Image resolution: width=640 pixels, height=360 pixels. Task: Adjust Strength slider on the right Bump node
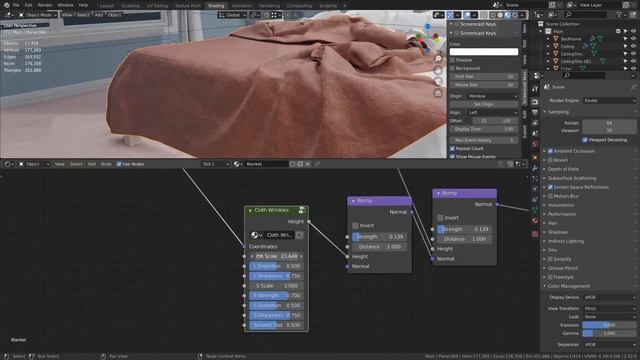464,229
